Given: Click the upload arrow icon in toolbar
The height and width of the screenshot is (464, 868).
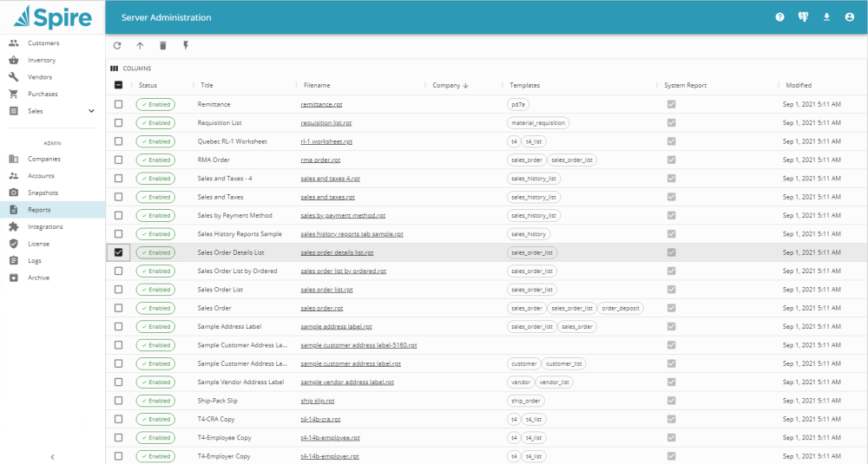Looking at the screenshot, I should pos(140,46).
